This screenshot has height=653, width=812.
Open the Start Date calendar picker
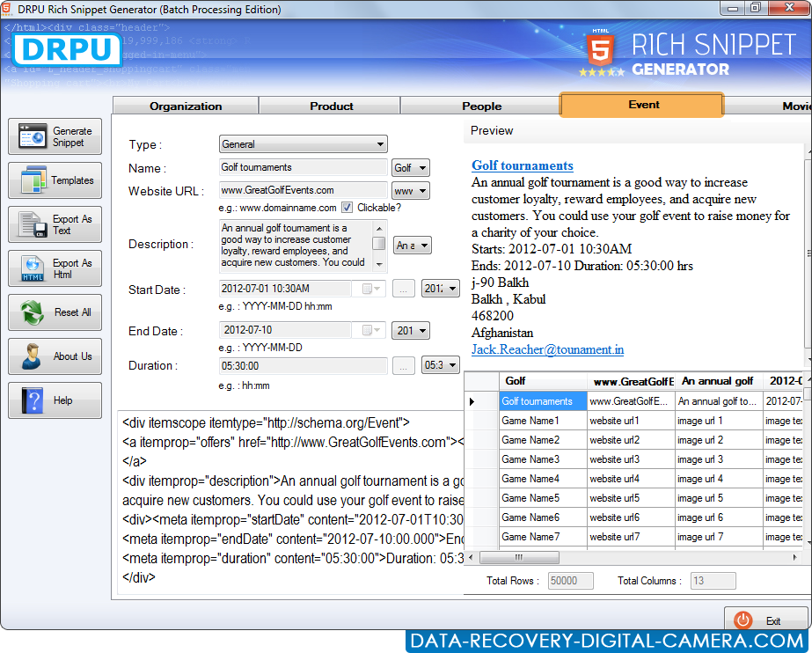[370, 289]
